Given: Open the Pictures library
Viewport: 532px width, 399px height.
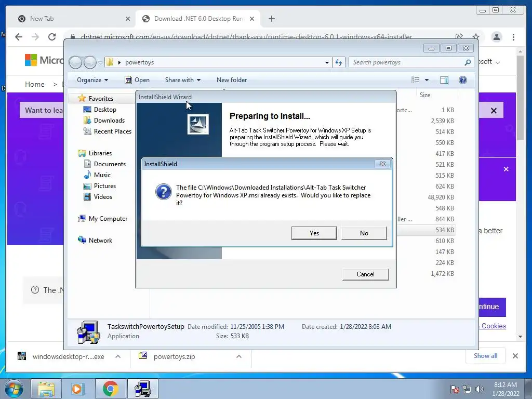Looking at the screenshot, I should pyautogui.click(x=104, y=186).
